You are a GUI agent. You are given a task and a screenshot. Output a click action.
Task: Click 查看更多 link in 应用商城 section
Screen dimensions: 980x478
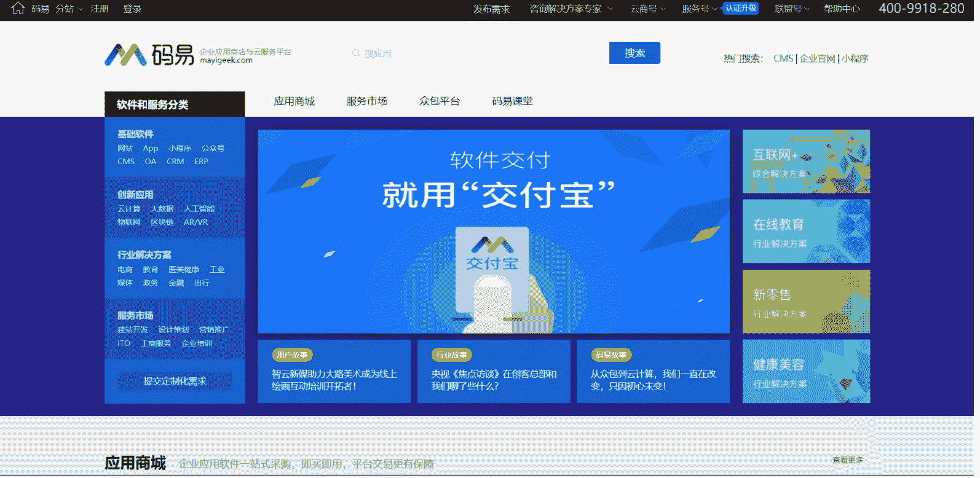(x=847, y=460)
